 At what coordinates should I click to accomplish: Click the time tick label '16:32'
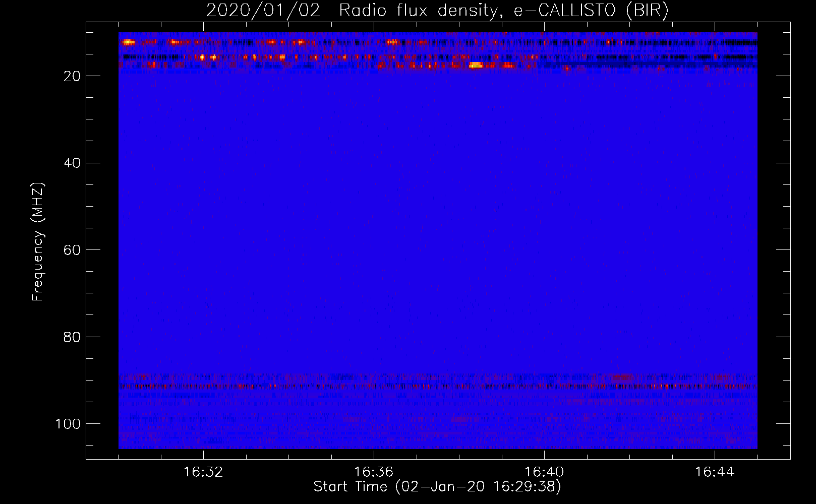coord(203,472)
